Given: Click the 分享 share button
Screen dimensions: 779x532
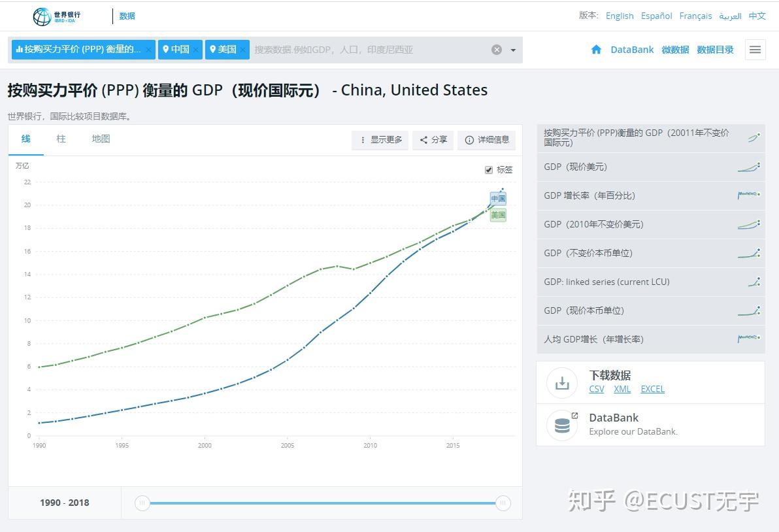Looking at the screenshot, I should [x=433, y=140].
